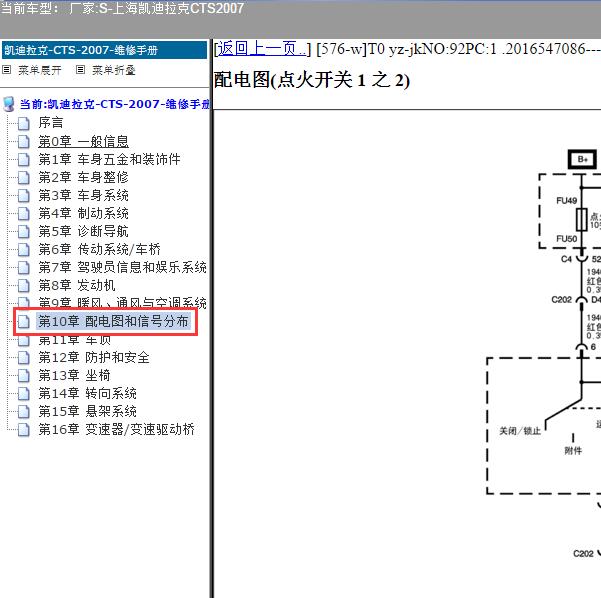Click the FU50 label in the diagram
Image resolution: width=601 pixels, height=598 pixels.
pyautogui.click(x=567, y=239)
